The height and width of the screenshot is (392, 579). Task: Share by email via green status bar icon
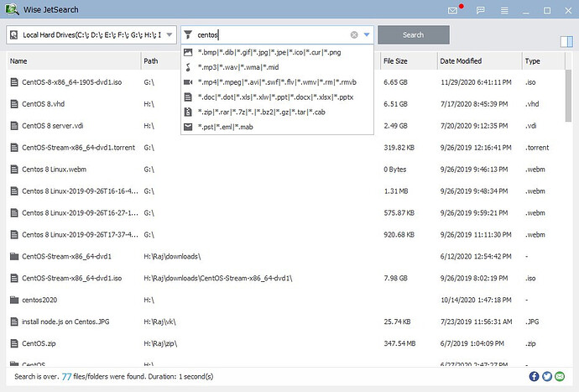point(560,377)
